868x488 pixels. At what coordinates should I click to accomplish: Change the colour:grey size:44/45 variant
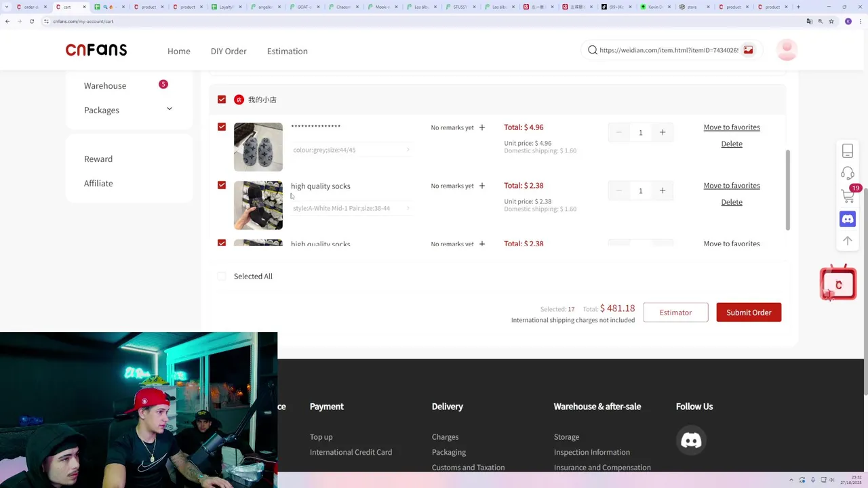point(351,150)
